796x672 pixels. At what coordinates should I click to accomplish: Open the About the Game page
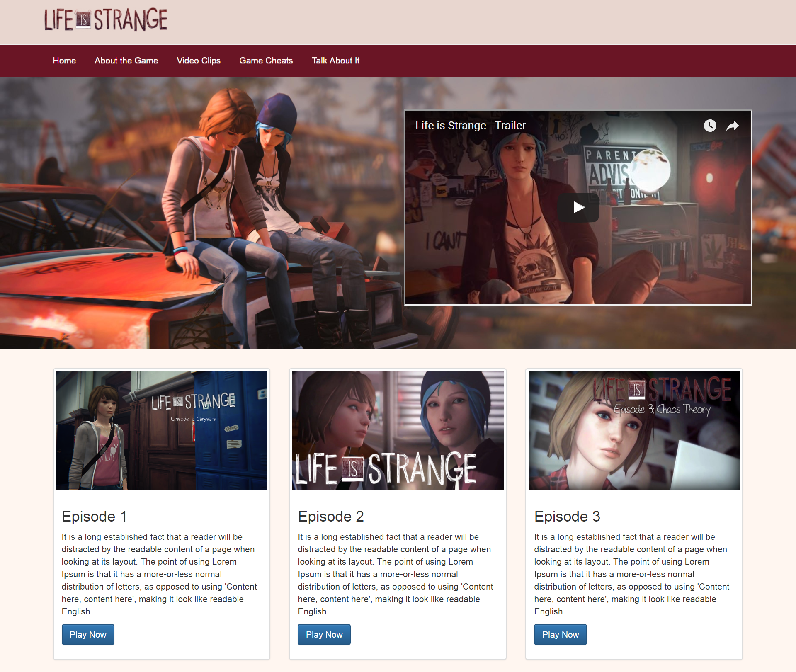(126, 61)
